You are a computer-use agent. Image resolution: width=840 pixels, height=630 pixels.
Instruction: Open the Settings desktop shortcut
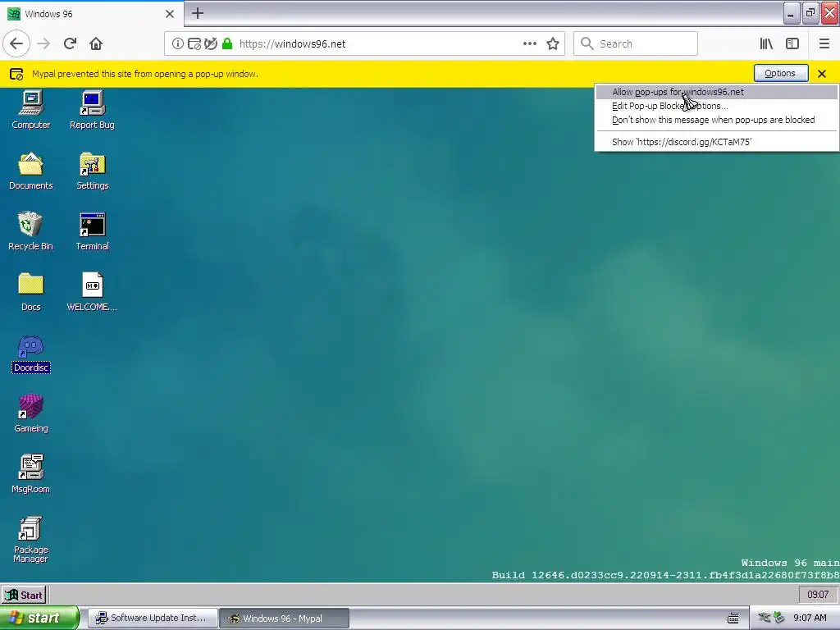pos(92,171)
